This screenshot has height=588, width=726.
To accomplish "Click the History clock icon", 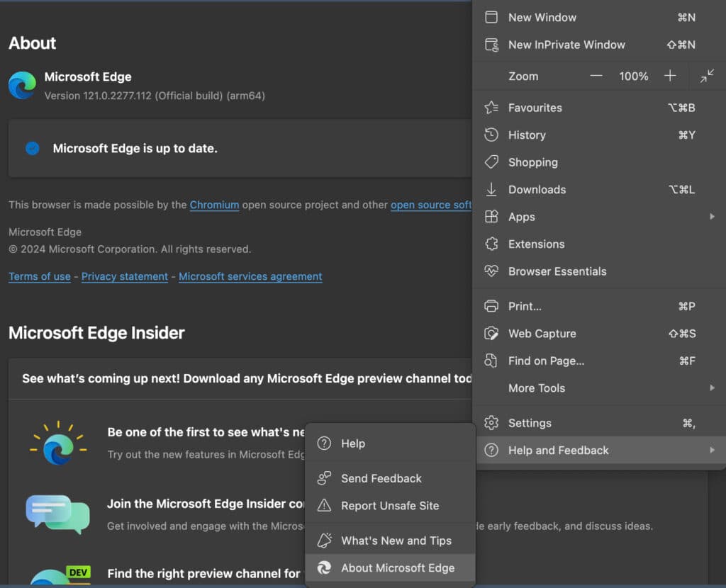I will coord(491,135).
